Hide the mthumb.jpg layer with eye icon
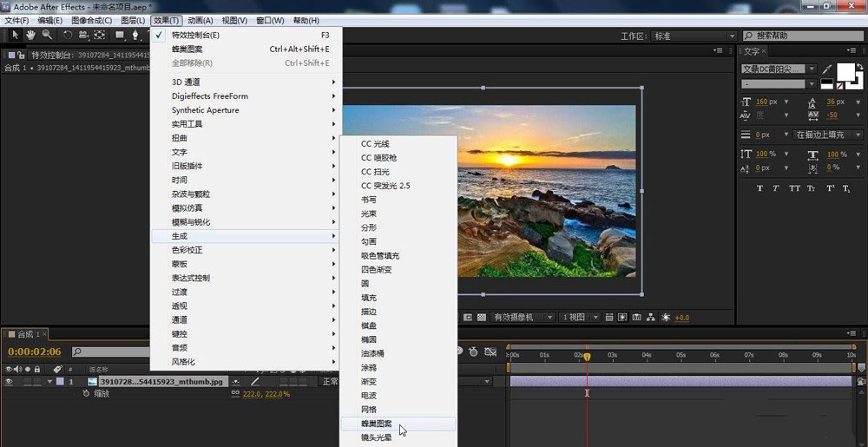Image resolution: width=868 pixels, height=447 pixels. click(x=9, y=381)
